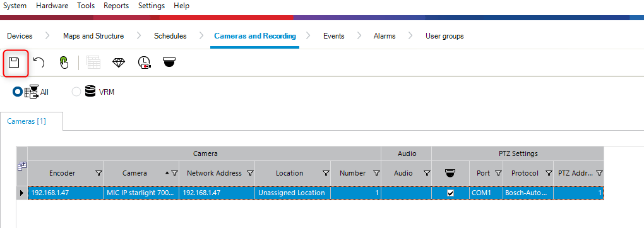The width and height of the screenshot is (644, 228).
Task: Open the Cameras [1] tab
Action: (27, 122)
